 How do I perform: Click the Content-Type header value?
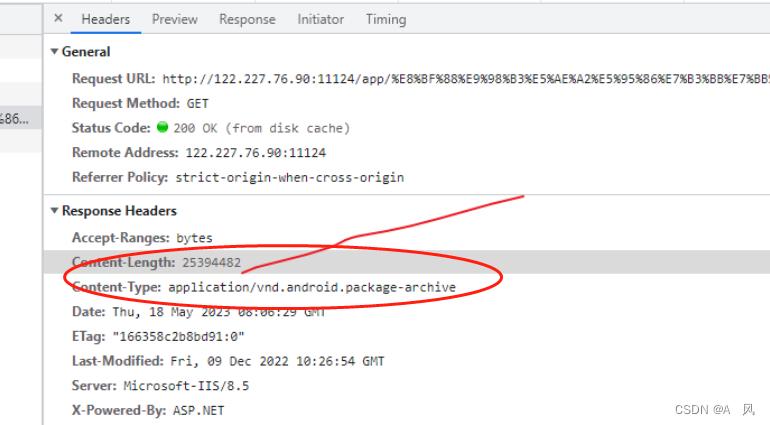tap(312, 287)
